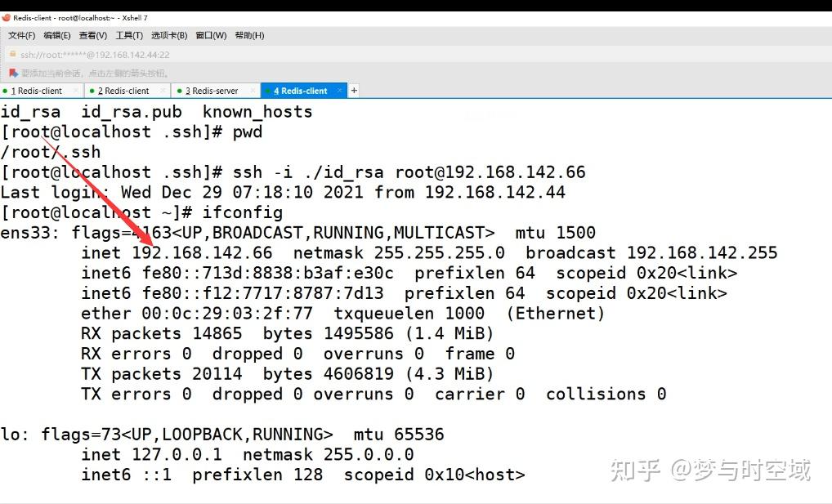Select the ssh://root address bar field
This screenshot has height=504, width=832.
98,56
